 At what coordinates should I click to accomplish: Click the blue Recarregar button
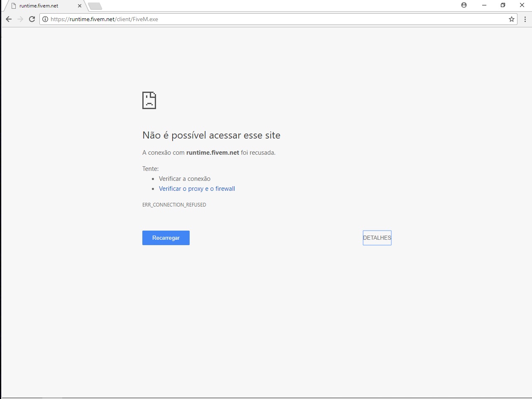[x=166, y=238]
